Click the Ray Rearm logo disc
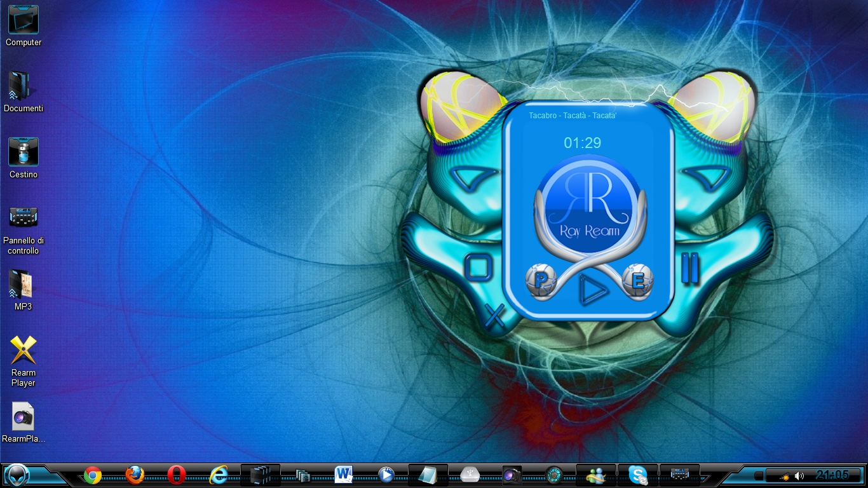This screenshot has height=488, width=868. (x=589, y=205)
